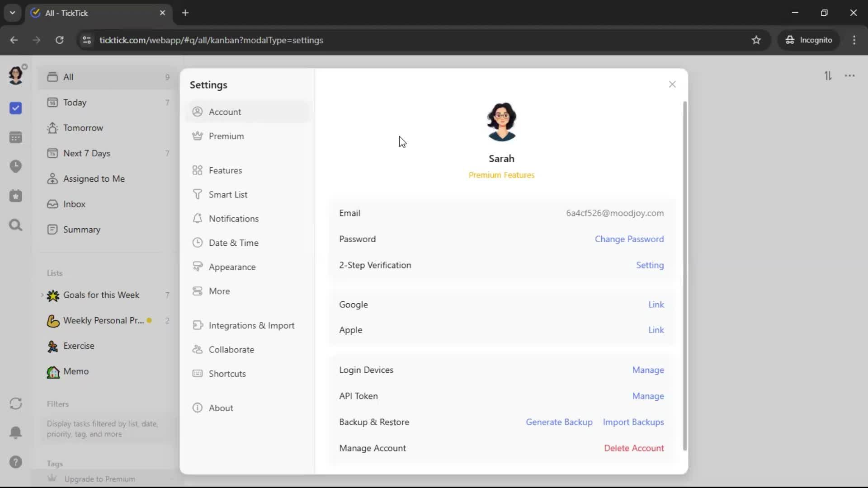
Task: Click the Search magnifier icon in left rail
Action: coord(16,225)
